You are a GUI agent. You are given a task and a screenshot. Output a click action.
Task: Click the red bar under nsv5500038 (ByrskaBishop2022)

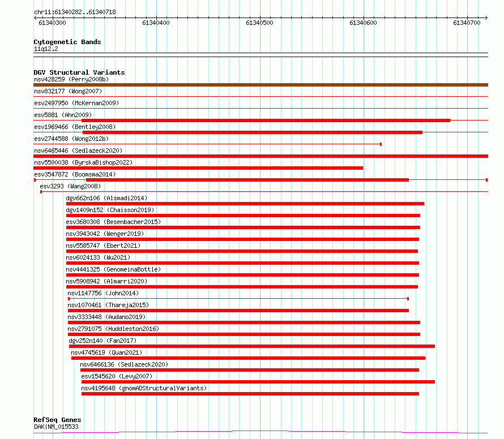198,168
